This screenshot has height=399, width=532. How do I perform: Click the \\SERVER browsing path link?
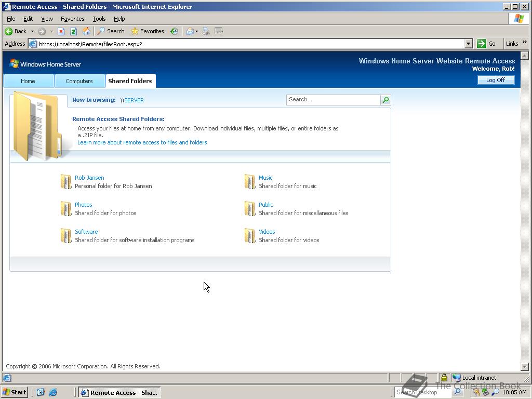132,100
